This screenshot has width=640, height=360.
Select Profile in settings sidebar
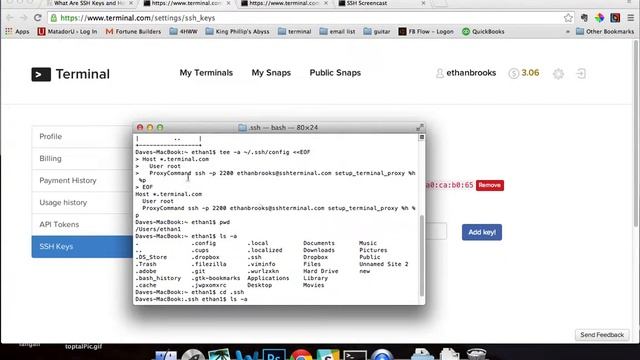coord(82,136)
